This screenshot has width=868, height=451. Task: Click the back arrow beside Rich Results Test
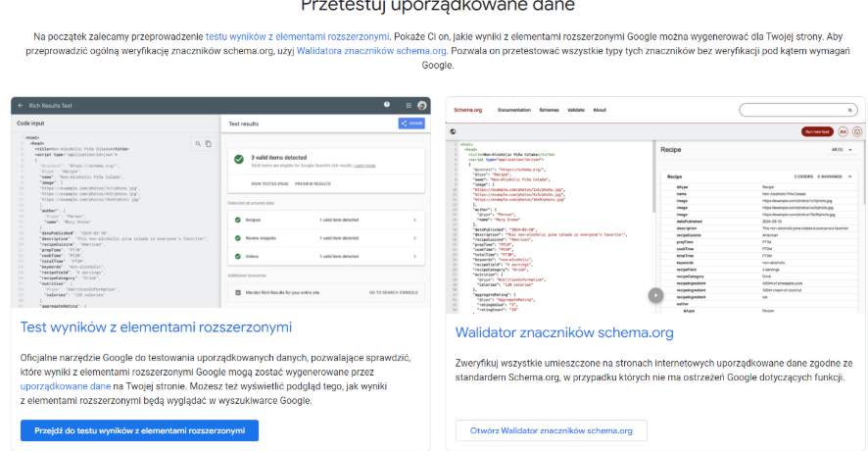(x=20, y=105)
